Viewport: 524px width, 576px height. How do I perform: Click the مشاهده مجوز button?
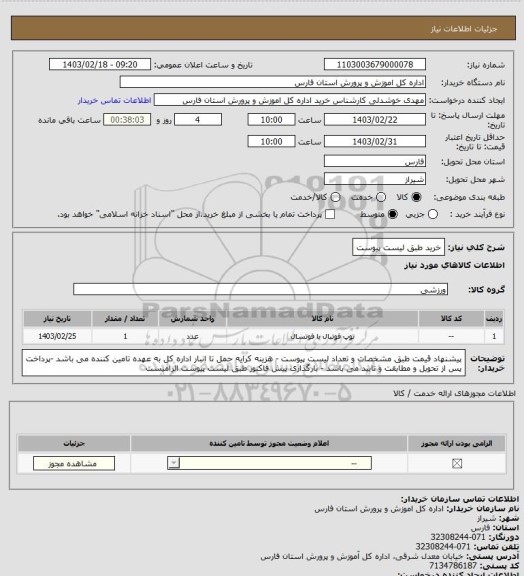(x=73, y=464)
